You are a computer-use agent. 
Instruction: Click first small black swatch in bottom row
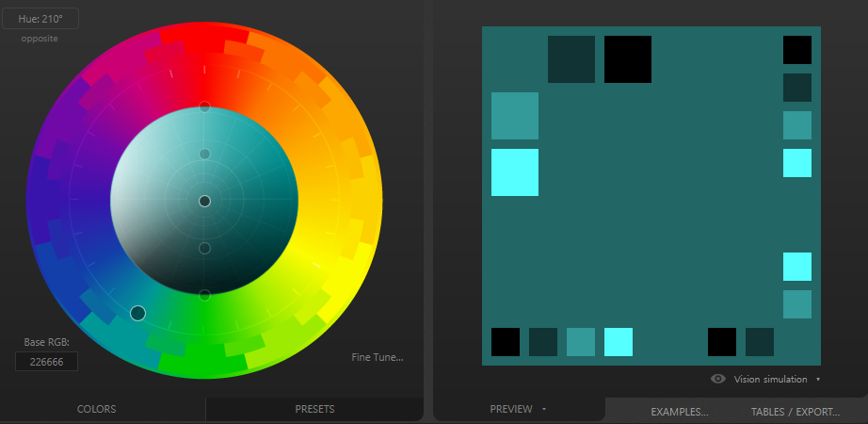(x=506, y=342)
